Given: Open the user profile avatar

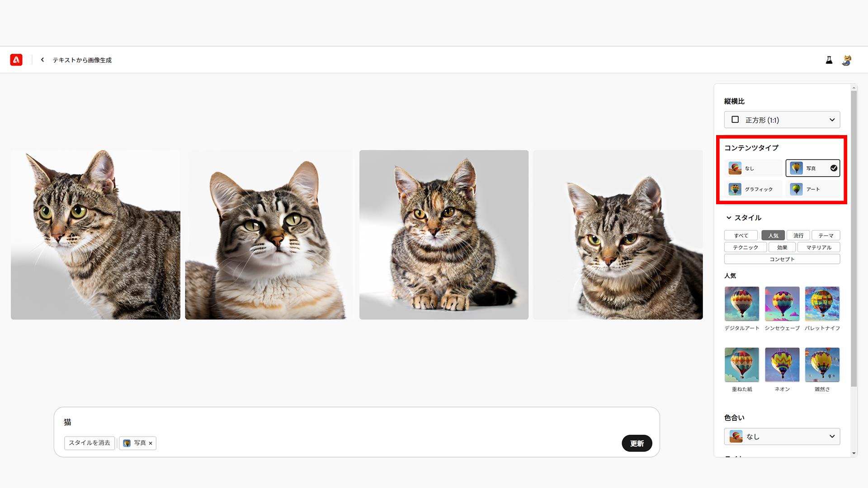Looking at the screenshot, I should [x=847, y=60].
